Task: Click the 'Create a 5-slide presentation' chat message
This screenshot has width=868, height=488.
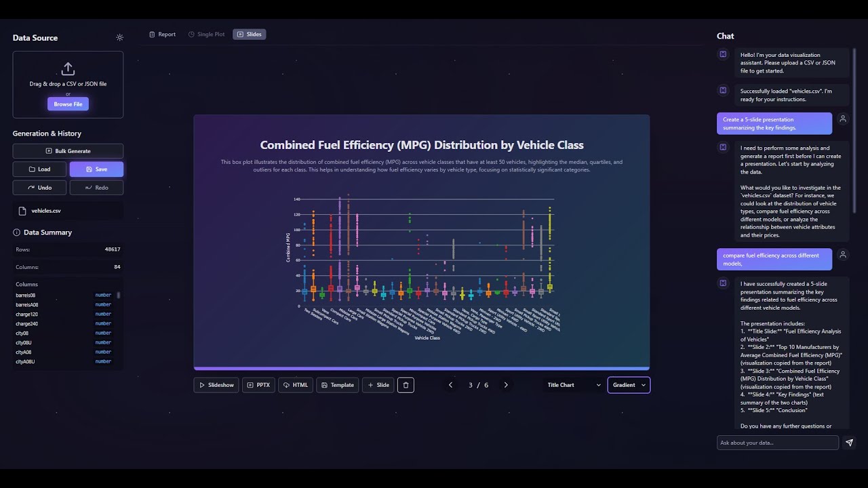Action: pos(774,123)
